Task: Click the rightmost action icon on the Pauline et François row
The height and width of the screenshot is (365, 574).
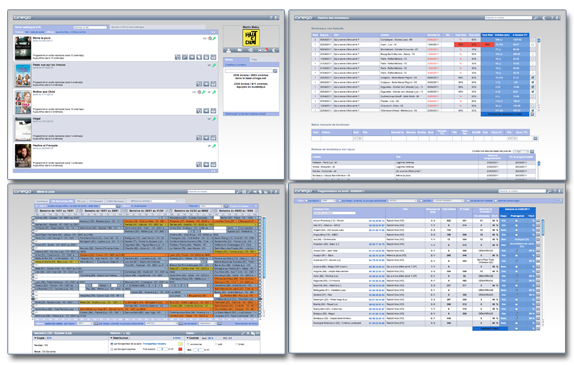Action: (213, 164)
